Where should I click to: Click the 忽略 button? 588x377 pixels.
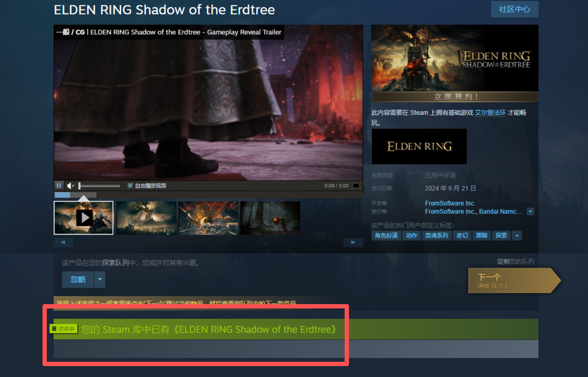78,279
